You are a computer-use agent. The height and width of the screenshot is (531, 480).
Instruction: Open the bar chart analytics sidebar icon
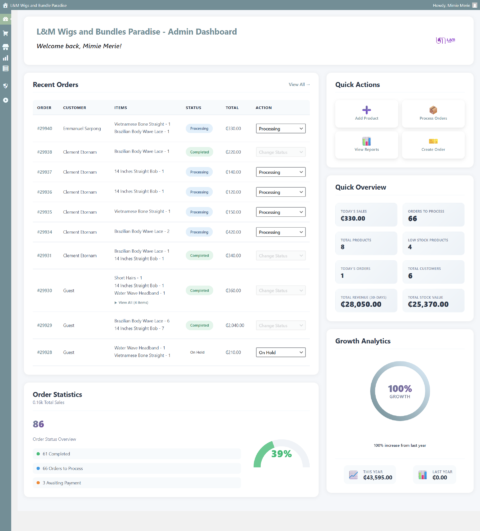point(5,58)
